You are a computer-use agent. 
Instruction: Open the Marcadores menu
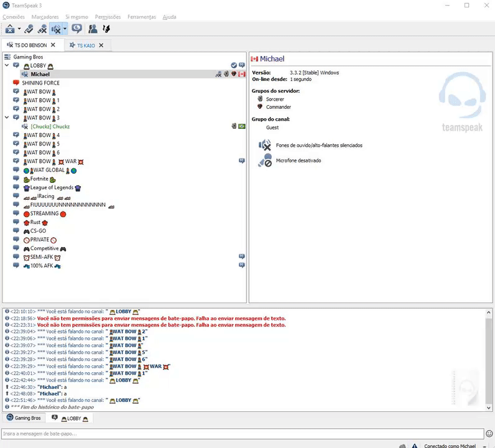tap(45, 17)
